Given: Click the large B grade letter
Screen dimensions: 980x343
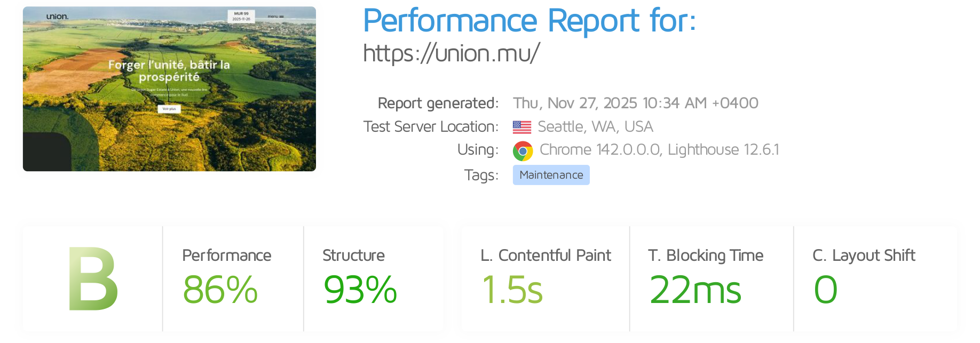Looking at the screenshot, I should (x=93, y=279).
